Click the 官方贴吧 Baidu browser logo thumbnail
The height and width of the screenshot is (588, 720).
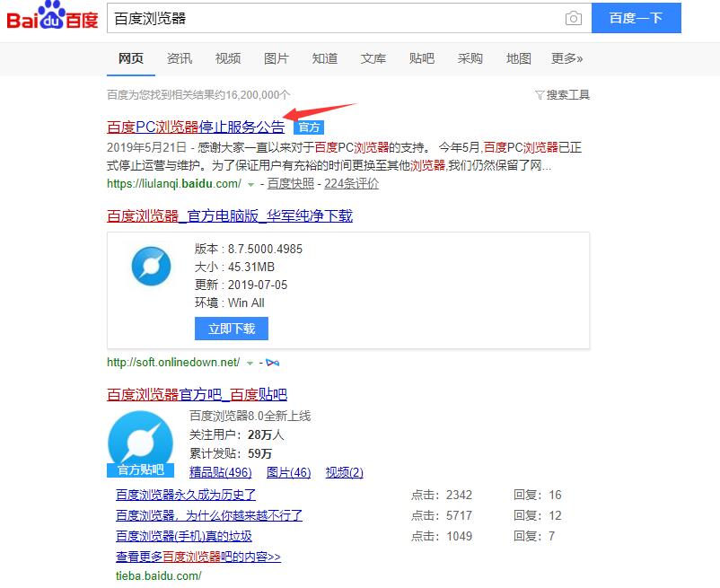point(141,443)
